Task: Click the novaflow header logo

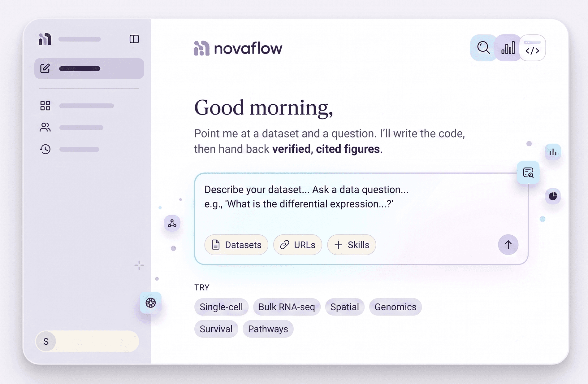Action: [x=238, y=48]
